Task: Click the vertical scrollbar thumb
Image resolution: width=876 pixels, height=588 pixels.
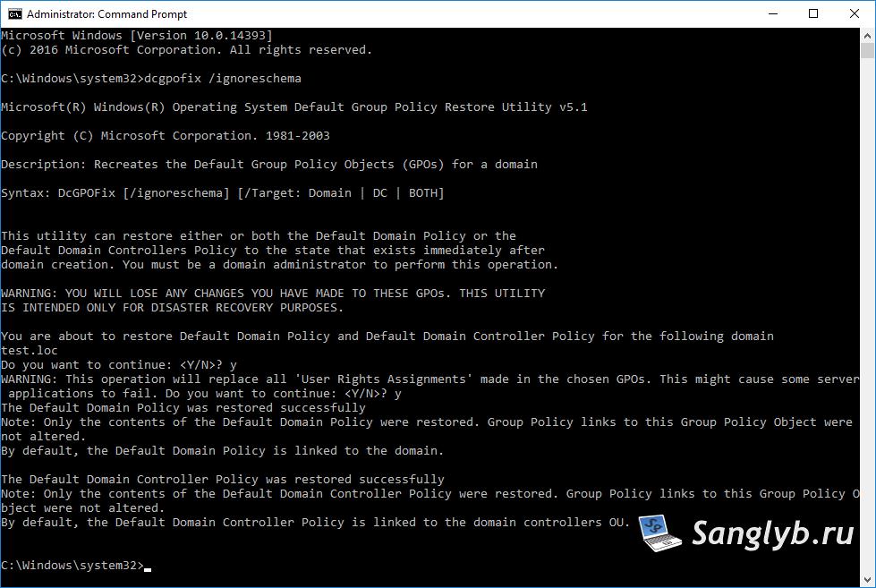Action: pos(867,50)
